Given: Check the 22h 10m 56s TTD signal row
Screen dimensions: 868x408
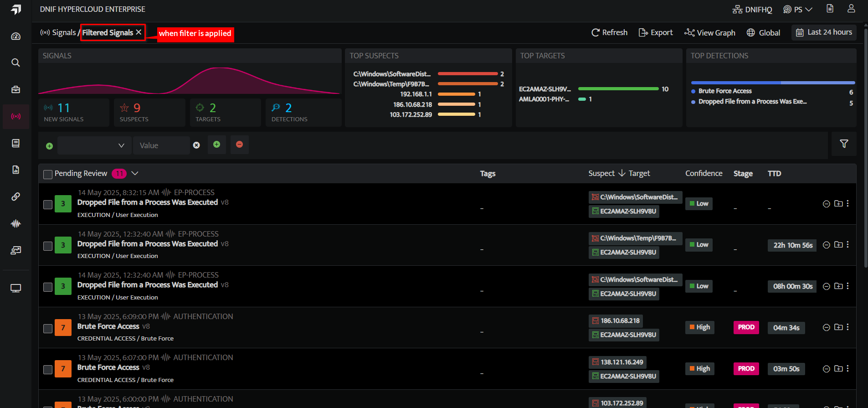Looking at the screenshot, I should coord(48,246).
